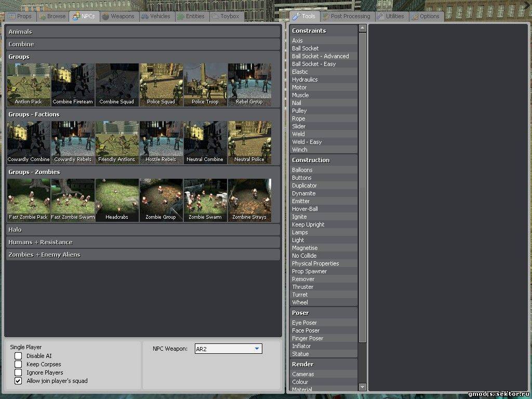This screenshot has height=399, width=532.
Task: Spawn the Zombine Strays group
Action: [249, 200]
